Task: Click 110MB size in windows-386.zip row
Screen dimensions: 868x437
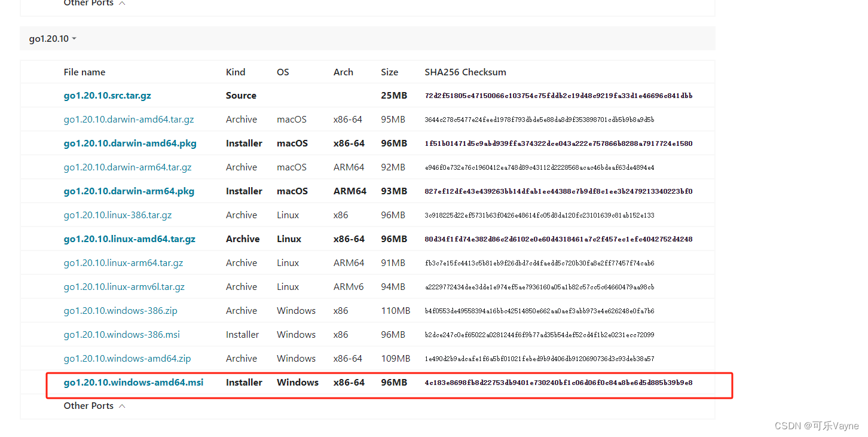Action: [x=395, y=311]
